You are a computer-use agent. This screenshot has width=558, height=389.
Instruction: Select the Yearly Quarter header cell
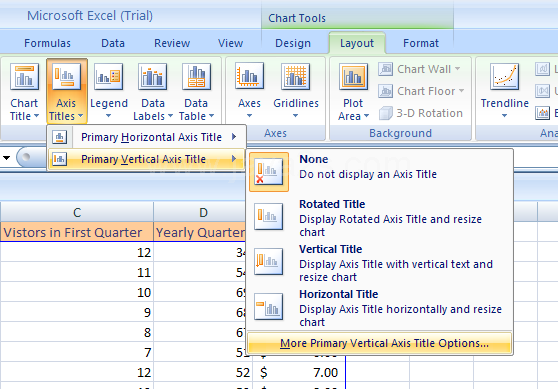(199, 232)
